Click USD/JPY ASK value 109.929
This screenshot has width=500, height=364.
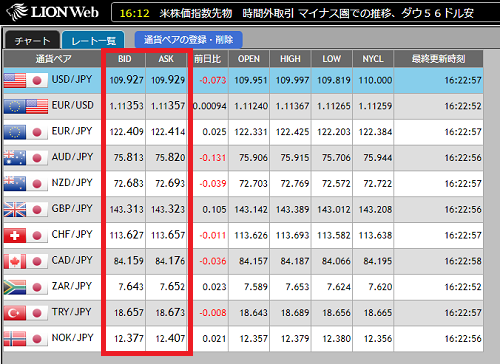click(x=168, y=80)
